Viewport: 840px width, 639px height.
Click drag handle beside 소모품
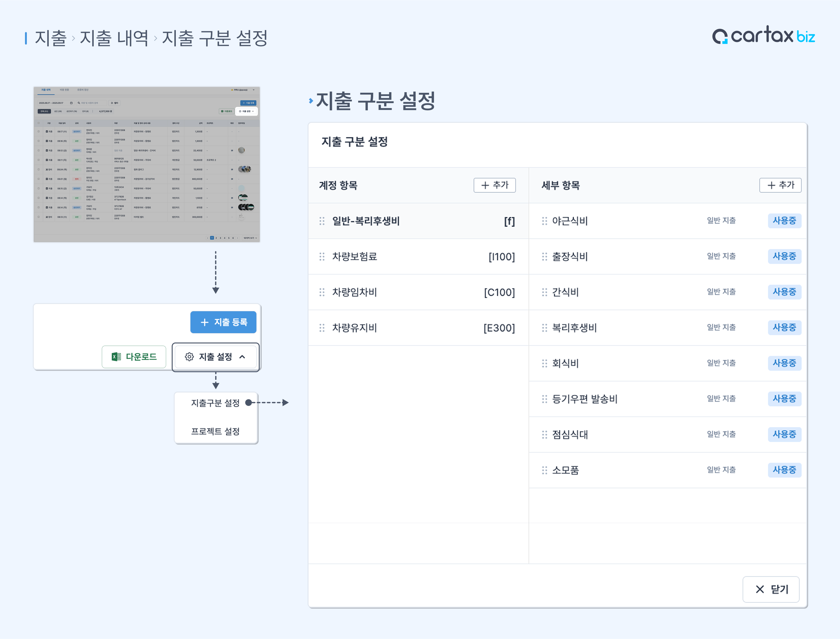pyautogui.click(x=544, y=471)
